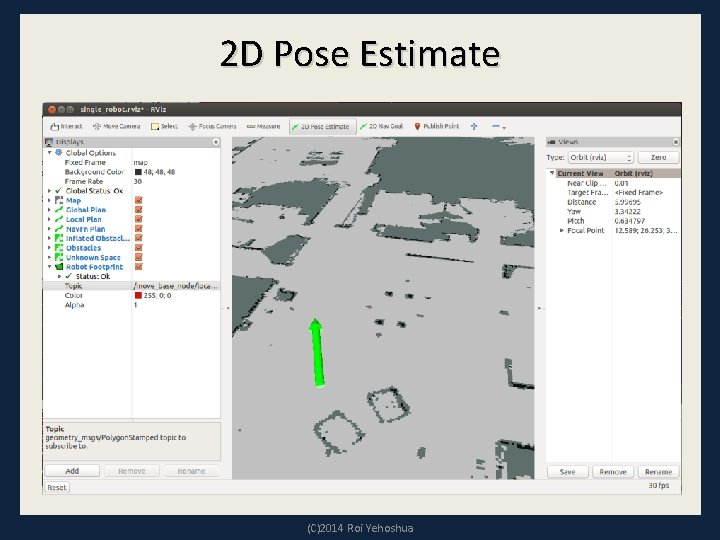Pick the Measure tool
Image resolution: width=720 pixels, height=540 pixels.
pos(264,126)
